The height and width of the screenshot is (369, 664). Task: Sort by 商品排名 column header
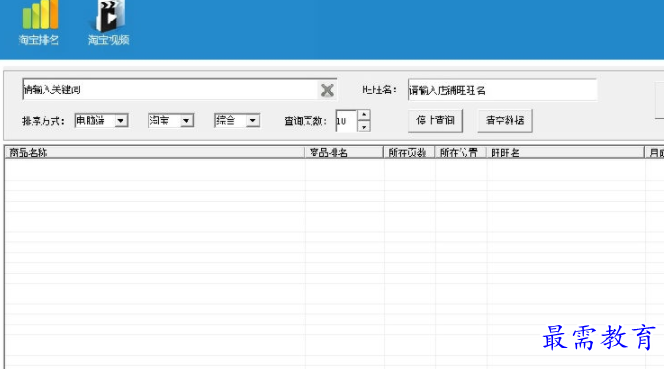[x=344, y=153]
